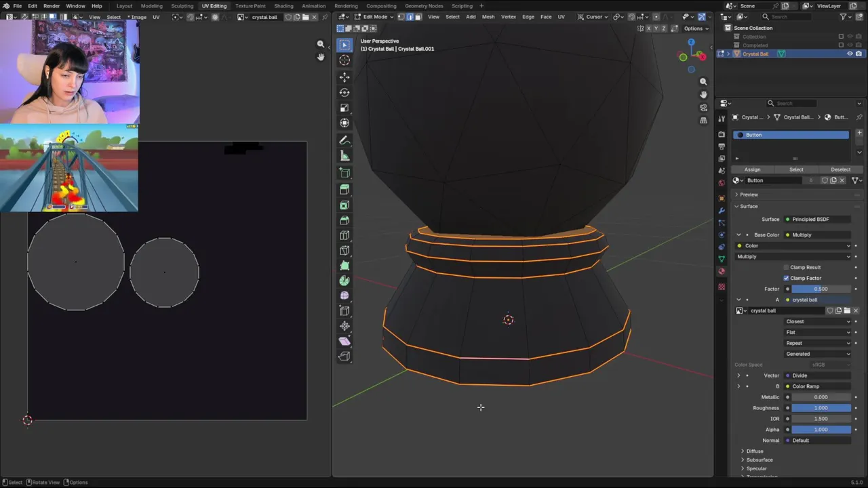Screen dimensions: 868x488
Task: Open the Flat projection dropdown
Action: click(x=817, y=332)
